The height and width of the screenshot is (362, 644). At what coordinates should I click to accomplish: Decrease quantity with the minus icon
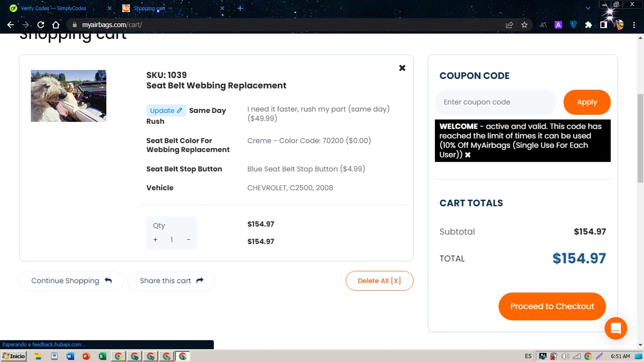[x=188, y=240]
